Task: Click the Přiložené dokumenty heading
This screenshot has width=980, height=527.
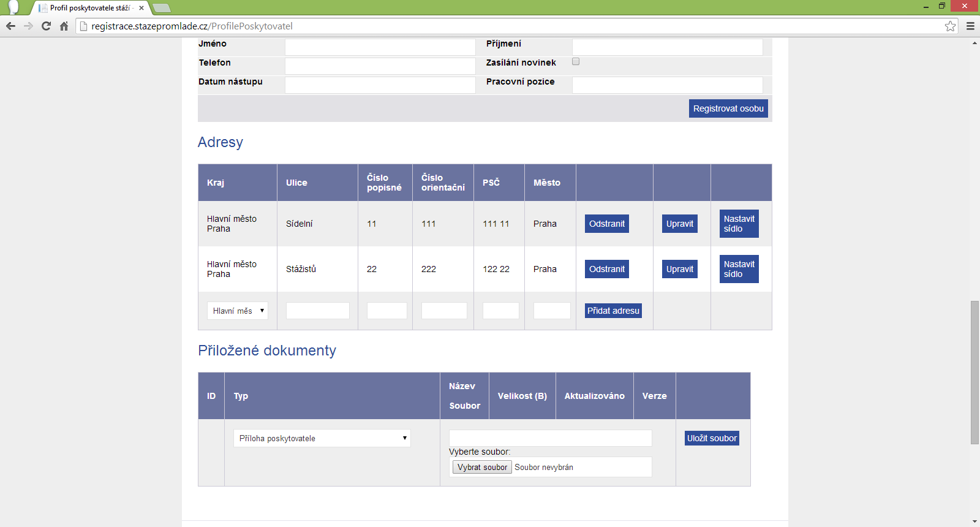Action: click(x=267, y=351)
